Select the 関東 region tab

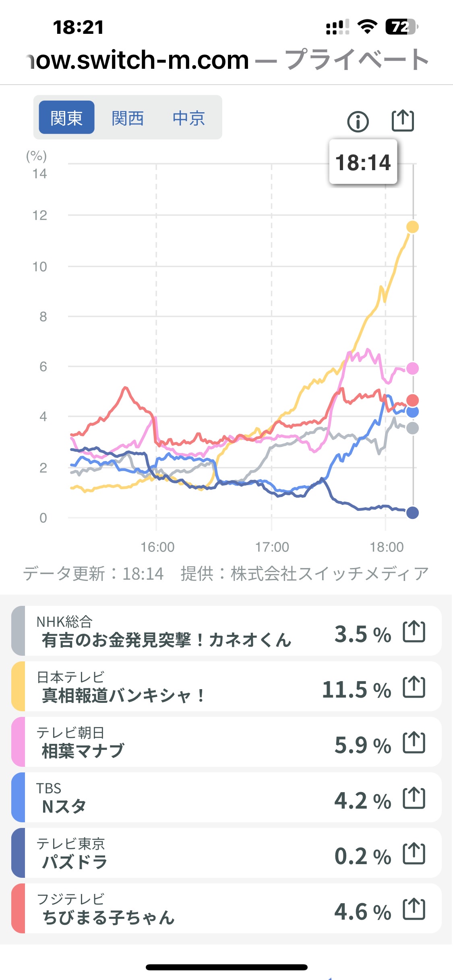66,117
